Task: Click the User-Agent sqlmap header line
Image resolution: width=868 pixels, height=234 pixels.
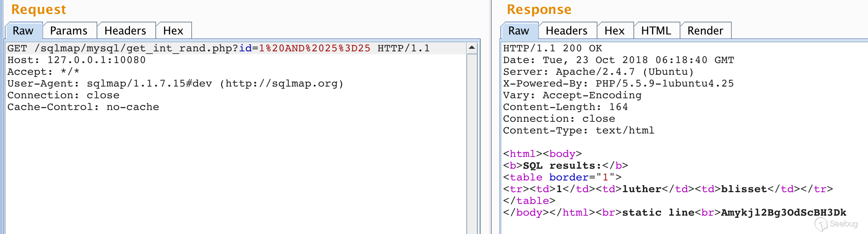Action: pos(176,84)
